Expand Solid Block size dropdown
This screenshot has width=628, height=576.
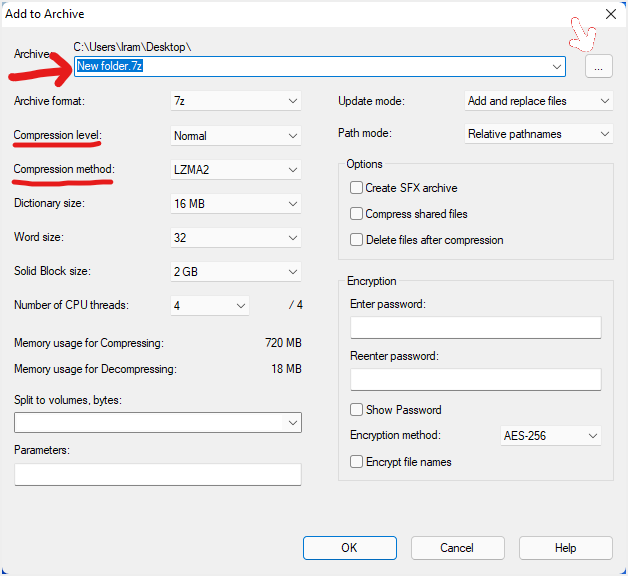tap(236, 272)
